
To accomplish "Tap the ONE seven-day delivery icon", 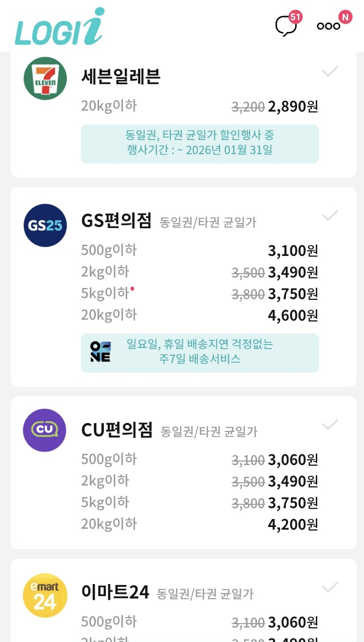I will (100, 352).
